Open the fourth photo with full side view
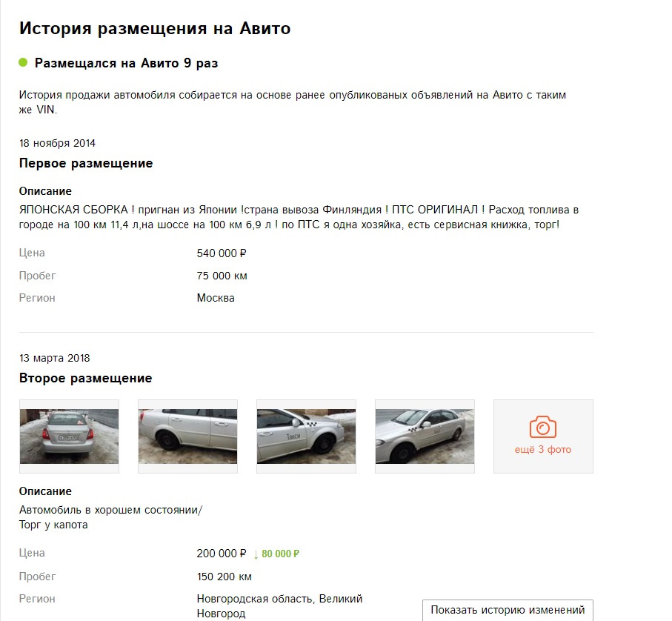The image size is (672, 621). pyautogui.click(x=425, y=436)
